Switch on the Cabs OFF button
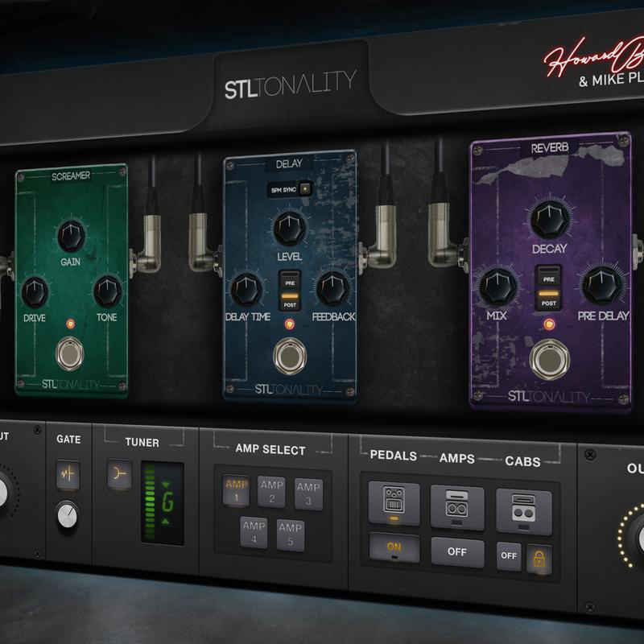The height and width of the screenshot is (644, 644). point(509,555)
